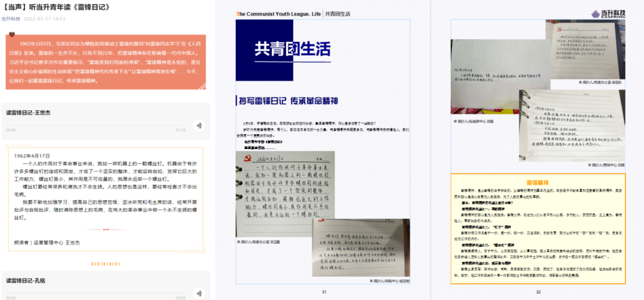Open the 当升科技 account link

(x=10, y=18)
